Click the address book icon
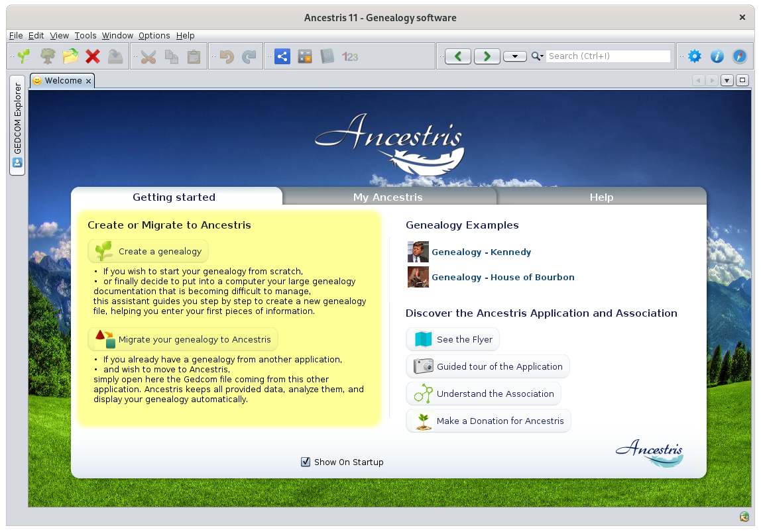Viewport: 761px width, 532px height. pyautogui.click(x=327, y=56)
